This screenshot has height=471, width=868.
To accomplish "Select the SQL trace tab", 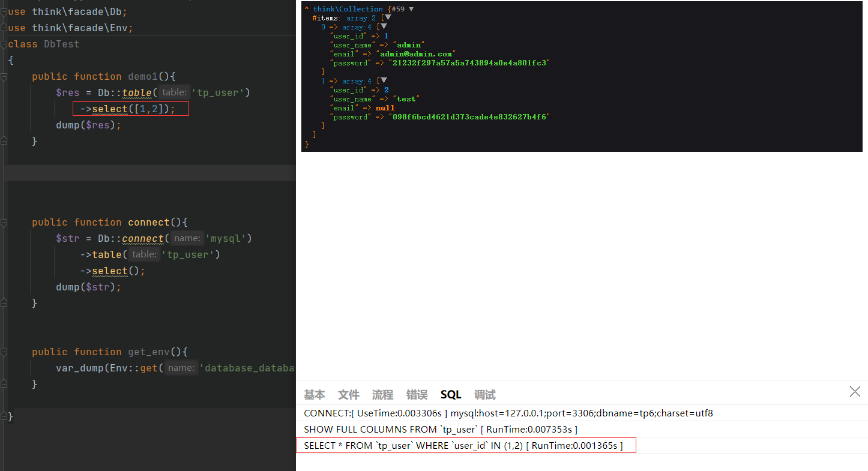I will [451, 395].
